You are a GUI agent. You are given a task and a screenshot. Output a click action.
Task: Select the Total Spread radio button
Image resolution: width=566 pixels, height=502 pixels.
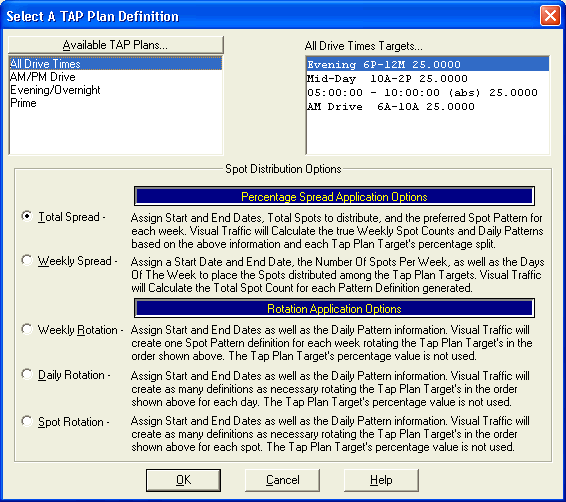click(x=27, y=216)
